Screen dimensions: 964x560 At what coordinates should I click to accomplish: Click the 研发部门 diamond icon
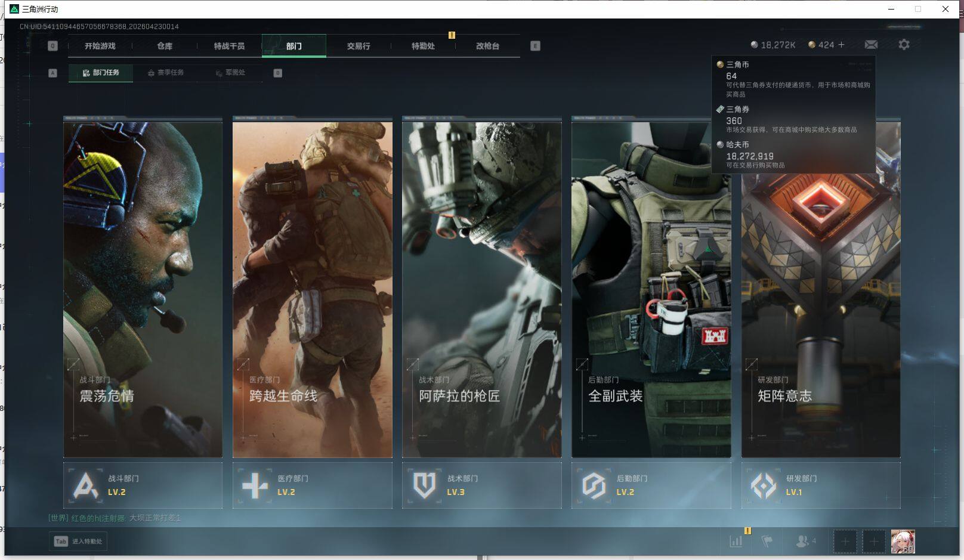[x=763, y=485]
